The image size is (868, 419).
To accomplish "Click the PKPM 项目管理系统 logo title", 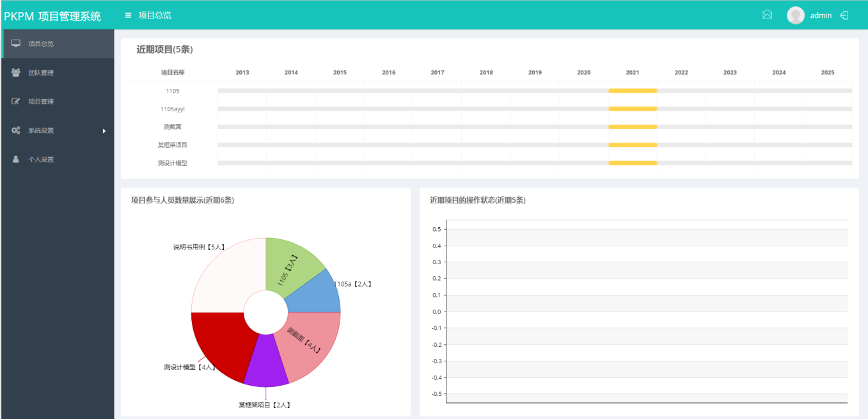I will [x=52, y=17].
